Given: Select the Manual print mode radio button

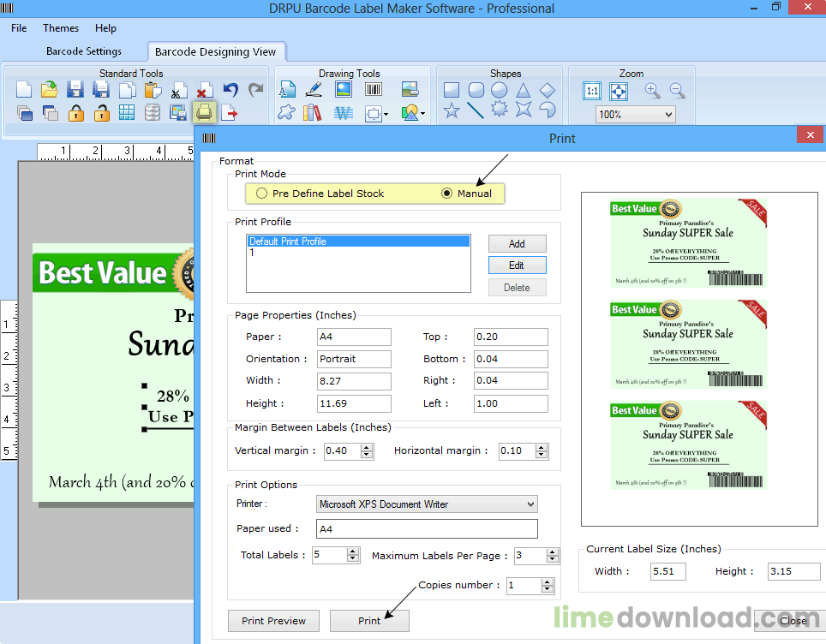Looking at the screenshot, I should (467, 194).
